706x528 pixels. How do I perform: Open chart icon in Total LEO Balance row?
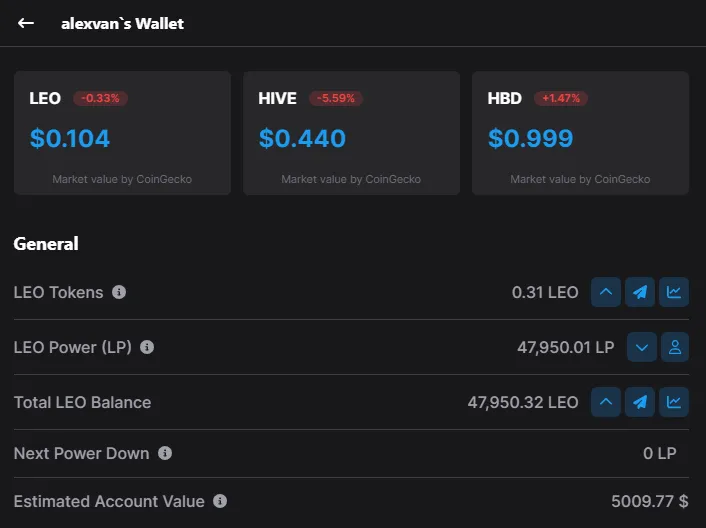click(x=674, y=402)
